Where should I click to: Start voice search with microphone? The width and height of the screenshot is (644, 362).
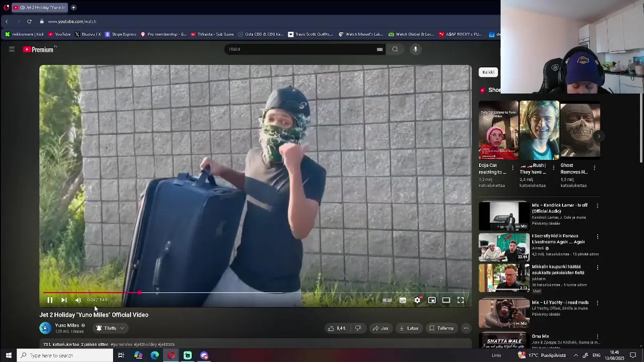click(416, 49)
